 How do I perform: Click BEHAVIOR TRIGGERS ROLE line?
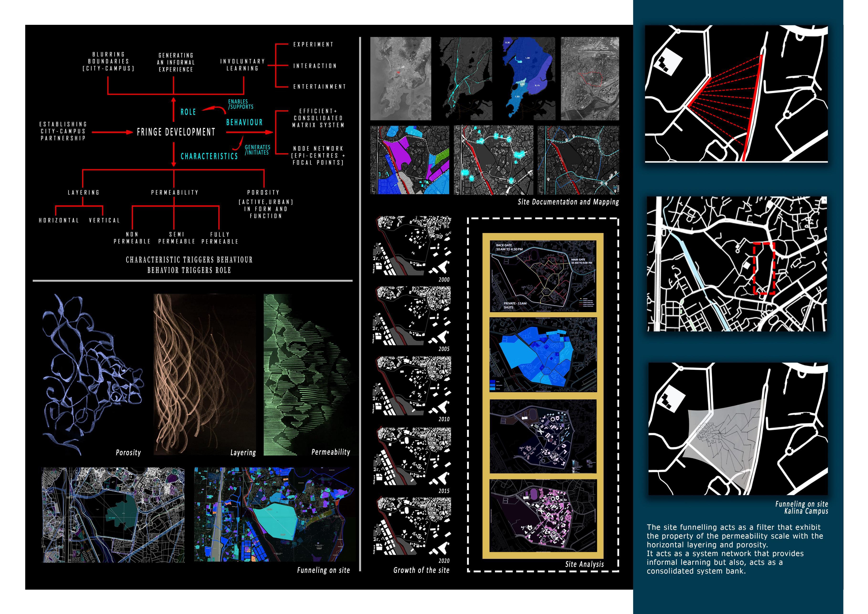pos(189,270)
